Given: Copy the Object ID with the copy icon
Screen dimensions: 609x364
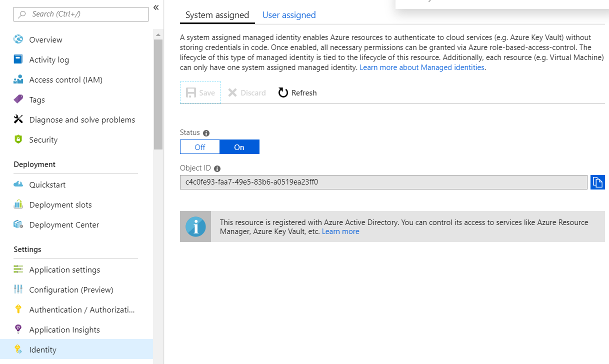Looking at the screenshot, I should click(x=597, y=182).
